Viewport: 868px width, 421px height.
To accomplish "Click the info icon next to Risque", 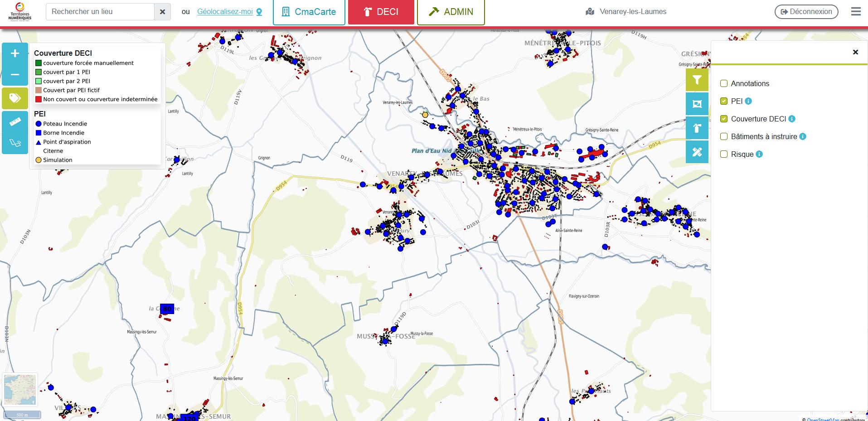I will pos(759,154).
